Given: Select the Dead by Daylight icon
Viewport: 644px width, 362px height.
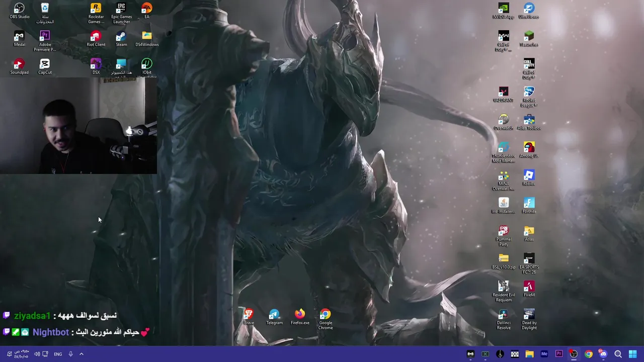Looking at the screenshot, I should tap(529, 319).
